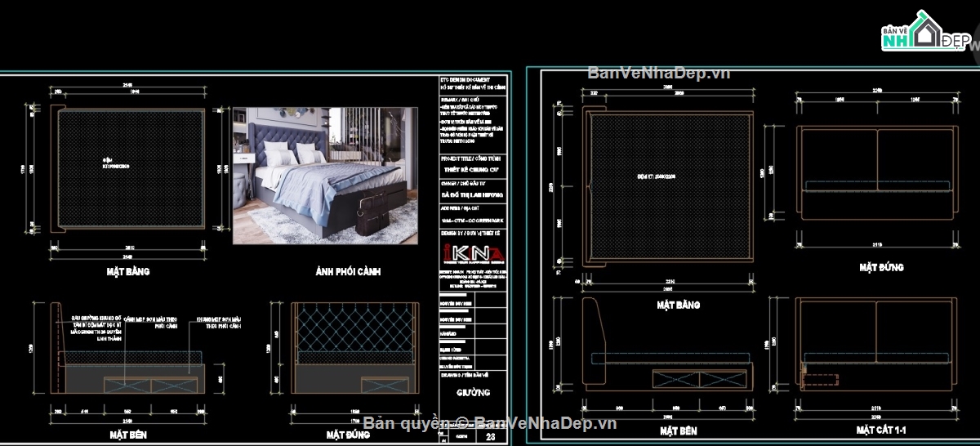Click the GIƯỜNG drawing title in title block
The height and width of the screenshot is (446, 980).
[473, 392]
